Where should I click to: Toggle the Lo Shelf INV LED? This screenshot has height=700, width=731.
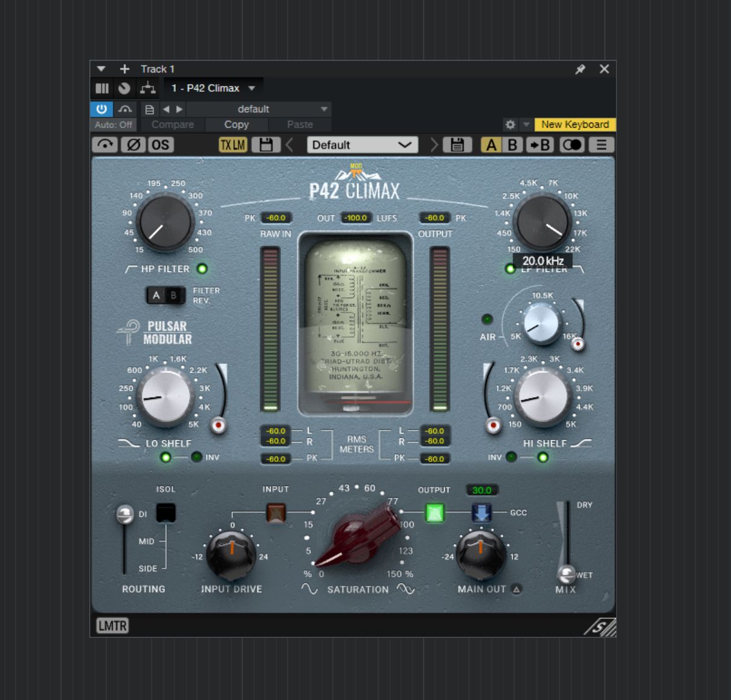[x=196, y=457]
